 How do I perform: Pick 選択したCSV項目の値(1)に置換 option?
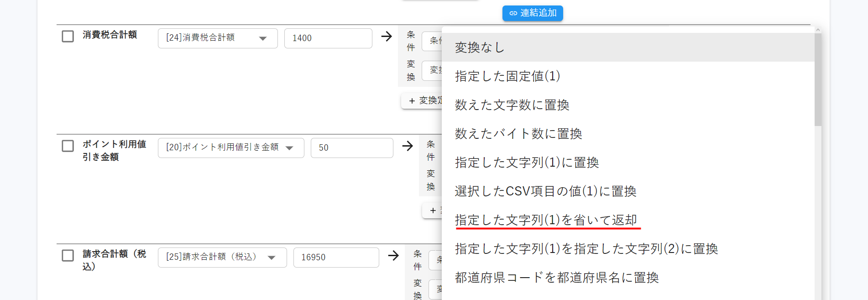tap(545, 191)
